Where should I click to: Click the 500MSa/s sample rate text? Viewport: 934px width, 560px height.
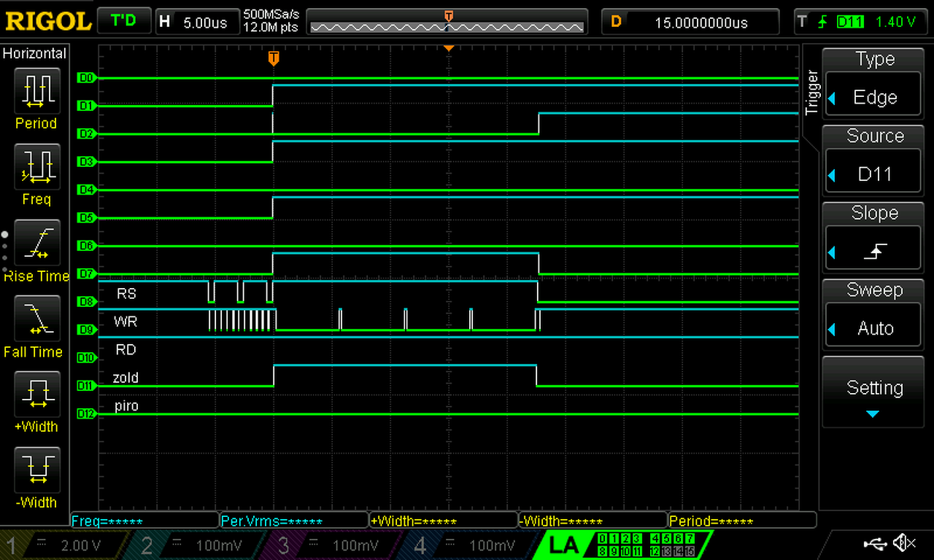tap(272, 15)
